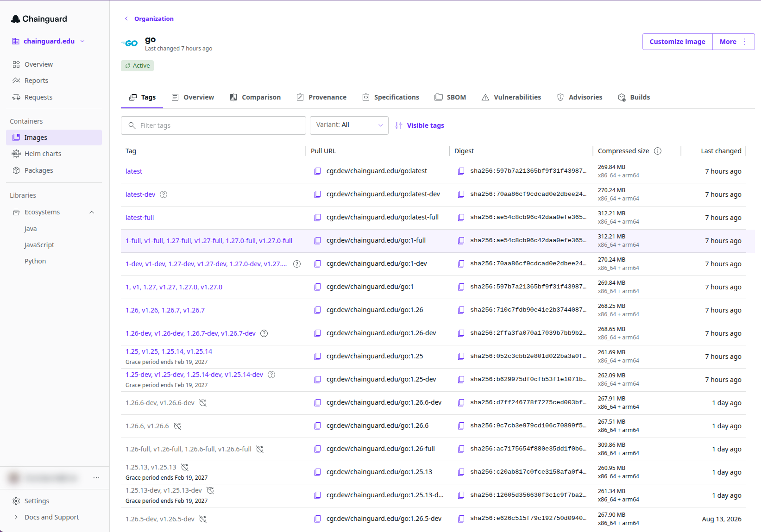Switch to the Specifications tab

[x=391, y=97]
